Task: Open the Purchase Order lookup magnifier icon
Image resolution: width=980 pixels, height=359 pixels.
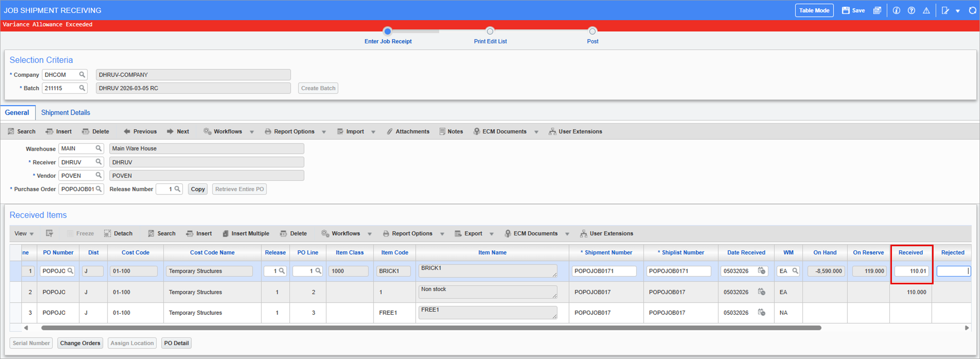Action: (x=99, y=189)
